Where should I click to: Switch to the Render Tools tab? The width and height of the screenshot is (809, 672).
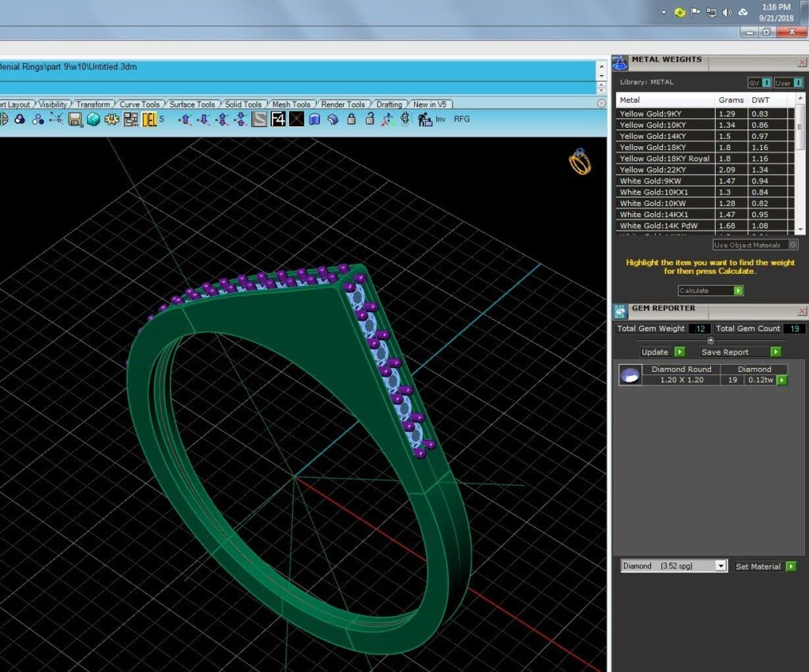click(343, 104)
